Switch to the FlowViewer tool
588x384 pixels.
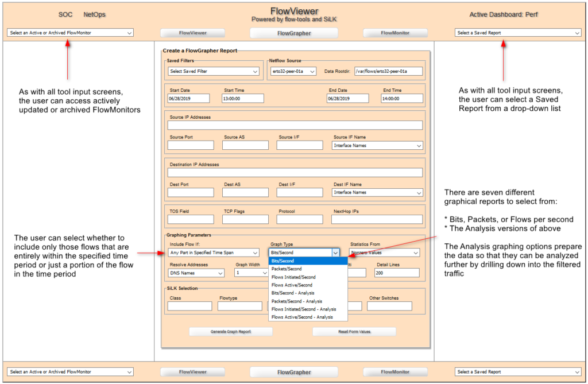(192, 33)
